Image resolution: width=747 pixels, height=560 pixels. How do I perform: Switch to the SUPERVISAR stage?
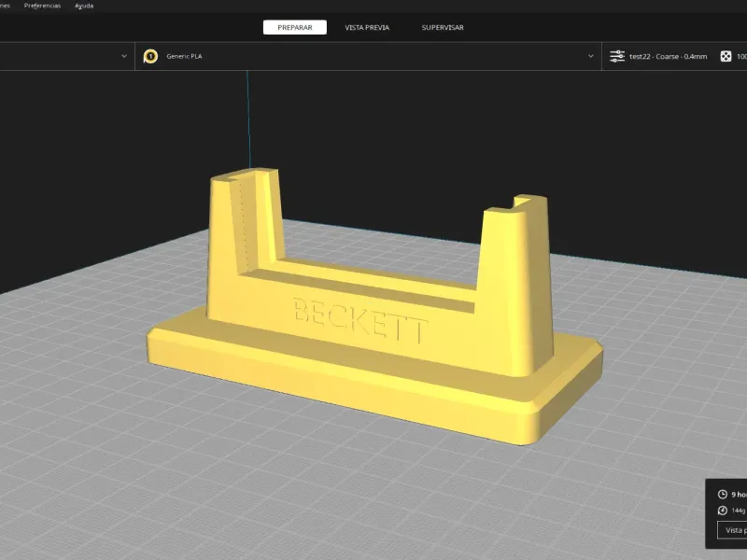point(443,28)
